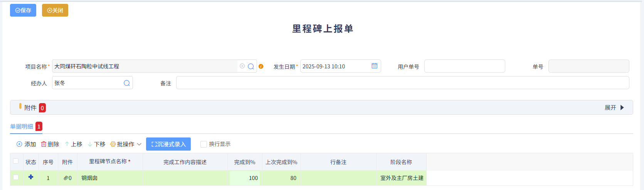This screenshot has width=644, height=190.
Task: Click the 单号 input field
Action: click(589, 66)
